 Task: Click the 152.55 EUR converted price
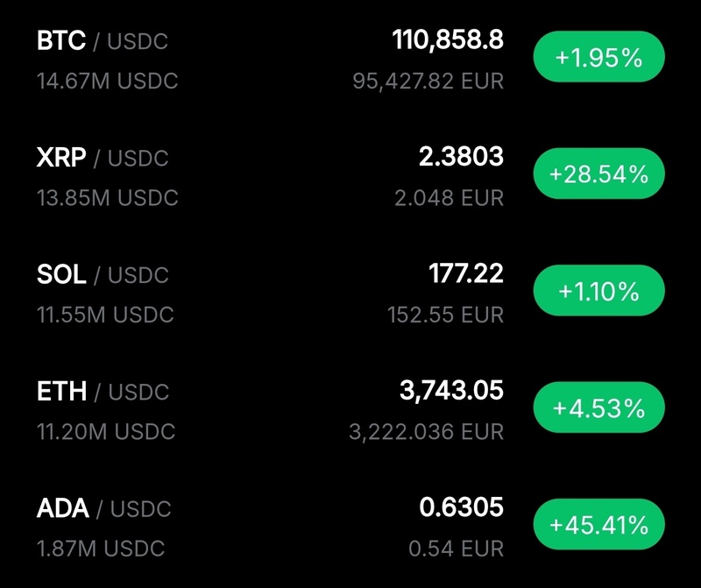click(x=446, y=315)
